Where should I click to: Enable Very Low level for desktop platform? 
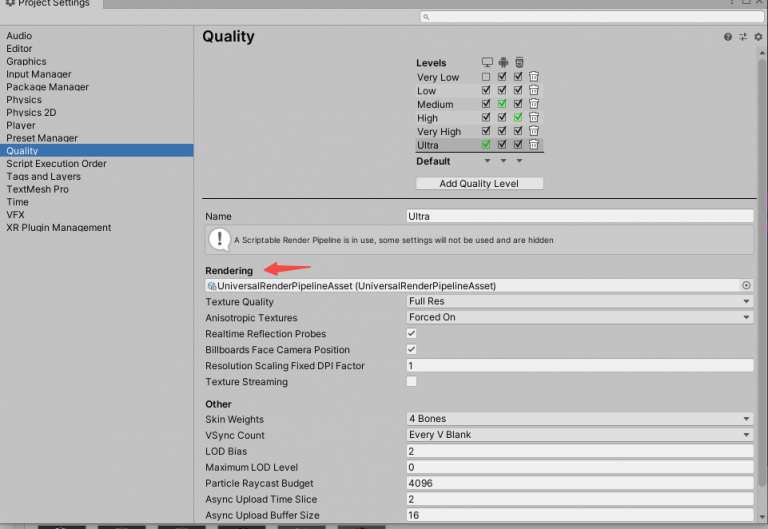click(486, 77)
